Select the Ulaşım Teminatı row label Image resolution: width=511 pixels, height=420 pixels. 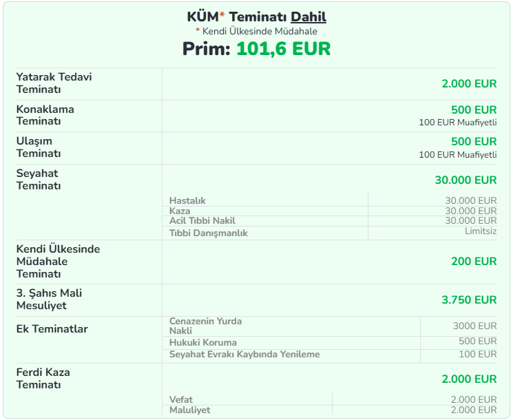(x=39, y=147)
